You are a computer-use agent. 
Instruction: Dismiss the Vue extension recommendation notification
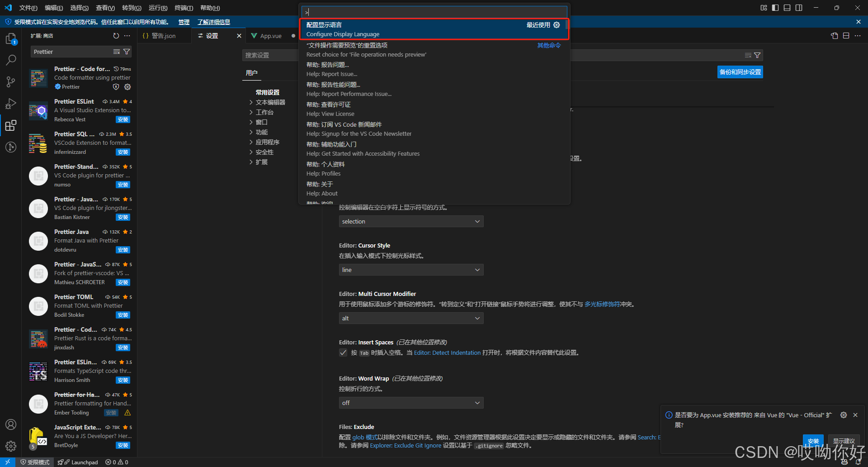coord(855,415)
